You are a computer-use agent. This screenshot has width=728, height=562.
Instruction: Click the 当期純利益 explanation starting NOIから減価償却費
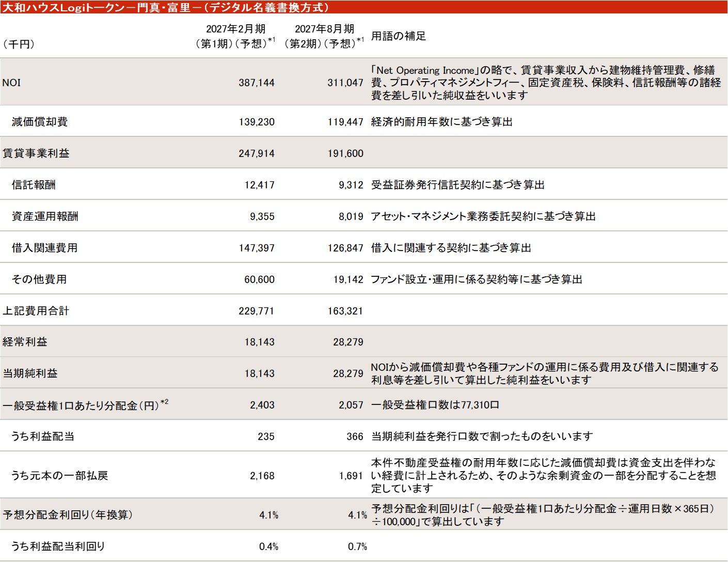(545, 373)
